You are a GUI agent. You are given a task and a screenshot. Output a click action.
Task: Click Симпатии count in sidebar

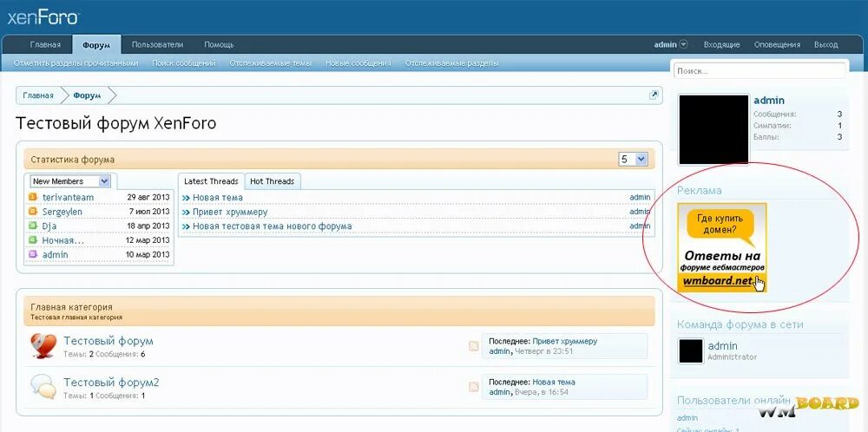(x=839, y=126)
